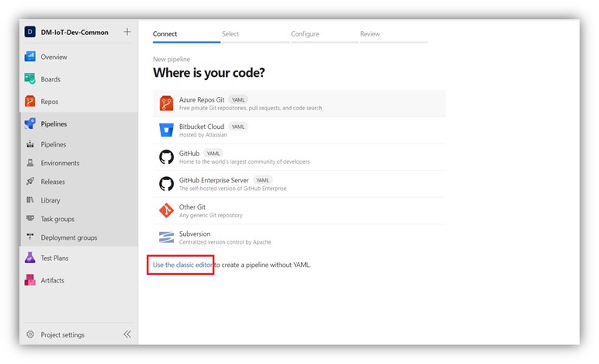This screenshot has width=599, height=364.
Task: Click the YAML badge beside Bitbucket Cloud
Action: [237, 127]
